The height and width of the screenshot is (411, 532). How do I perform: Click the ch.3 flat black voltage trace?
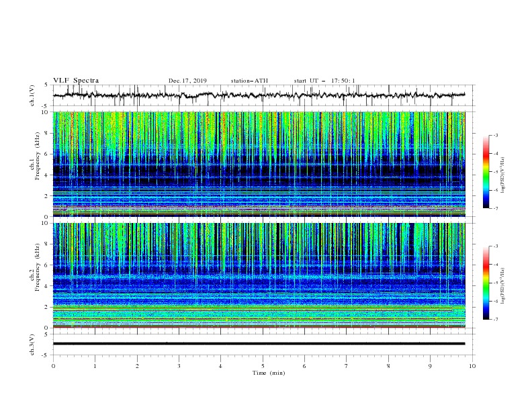259,344
